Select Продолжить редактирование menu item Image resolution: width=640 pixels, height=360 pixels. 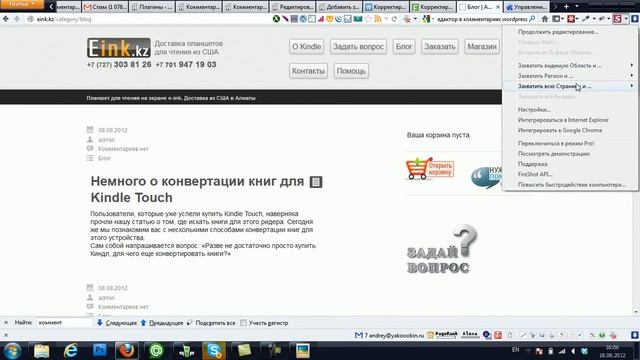point(570,31)
